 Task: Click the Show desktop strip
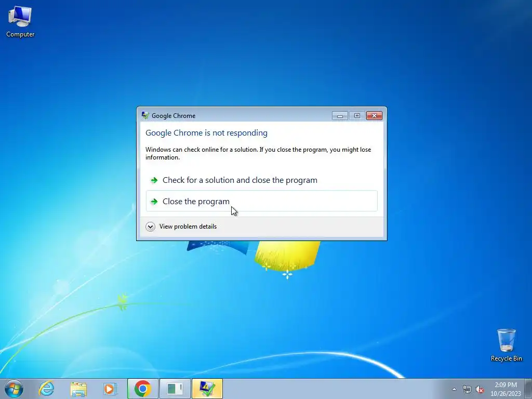tap(528, 389)
